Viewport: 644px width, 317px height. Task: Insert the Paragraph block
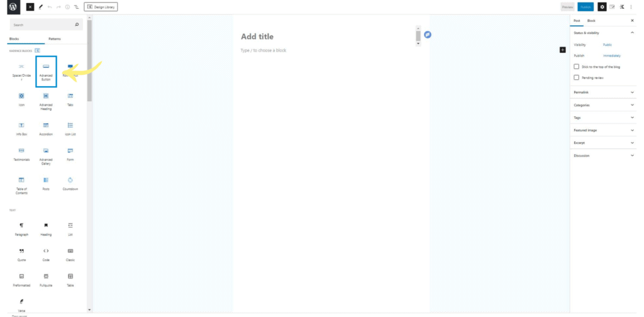pyautogui.click(x=21, y=229)
